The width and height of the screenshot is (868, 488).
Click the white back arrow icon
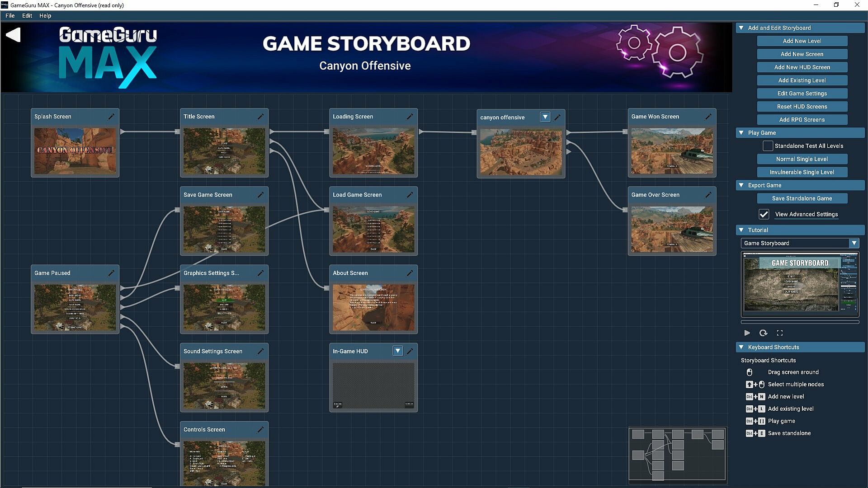14,35
